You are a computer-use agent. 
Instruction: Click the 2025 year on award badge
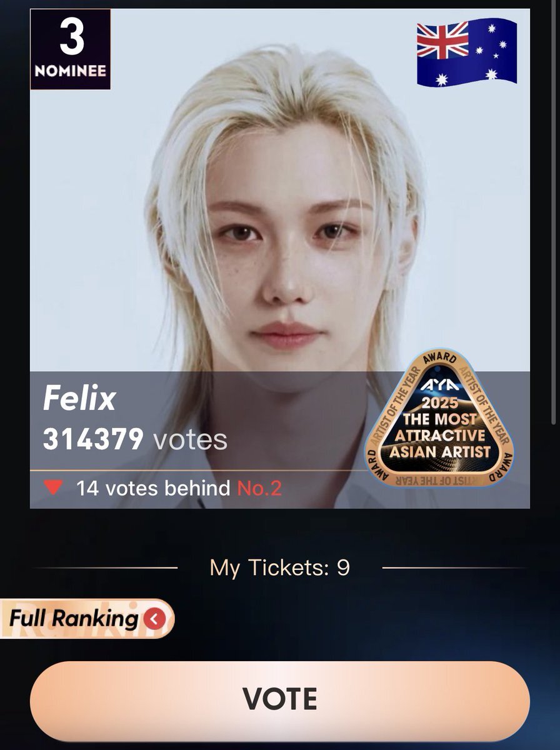(439, 404)
